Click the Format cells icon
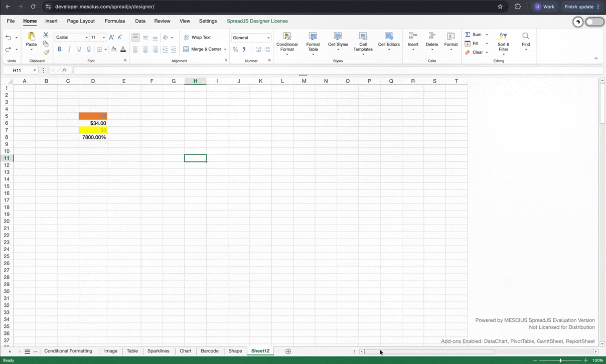This screenshot has height=364, width=606. point(451,36)
